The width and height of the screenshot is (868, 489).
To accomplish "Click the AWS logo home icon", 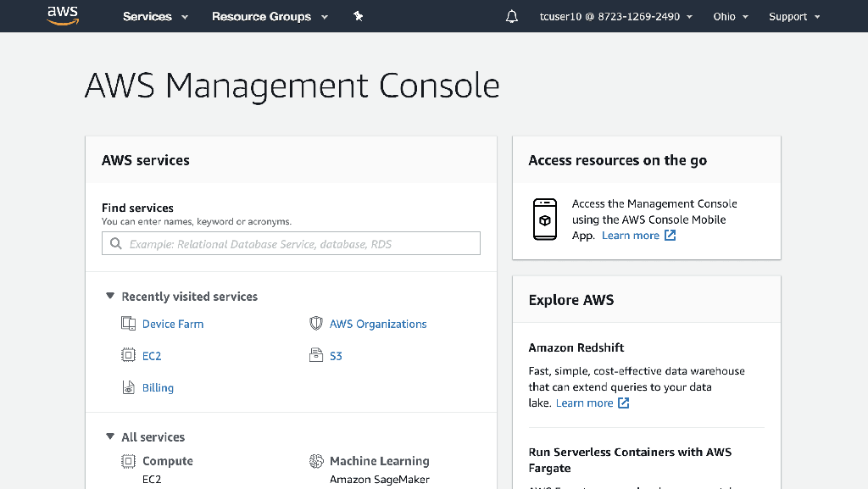I will 63,15.
